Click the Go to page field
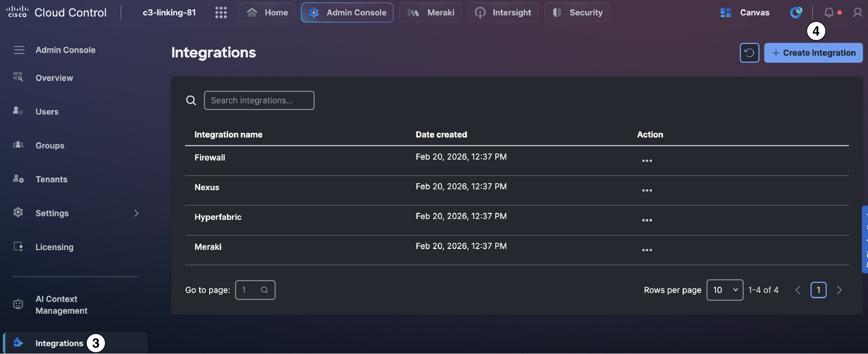This screenshot has height=354, width=868. [255, 290]
